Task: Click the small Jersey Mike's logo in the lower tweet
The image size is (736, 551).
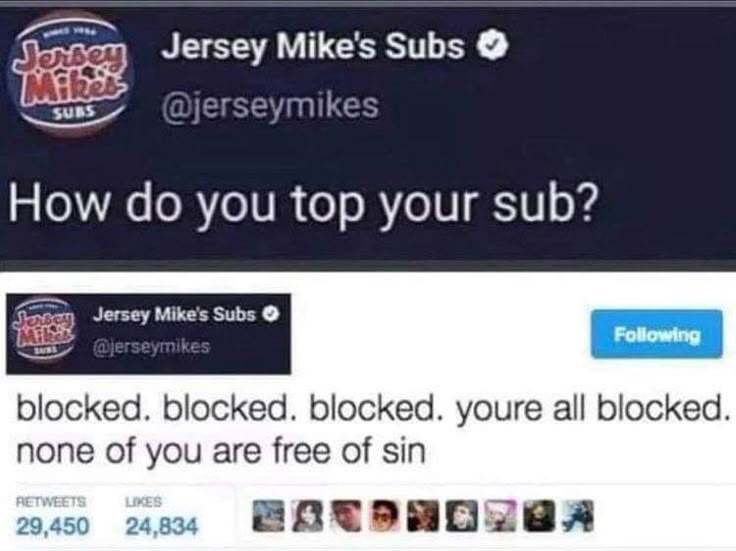Action: [47, 332]
